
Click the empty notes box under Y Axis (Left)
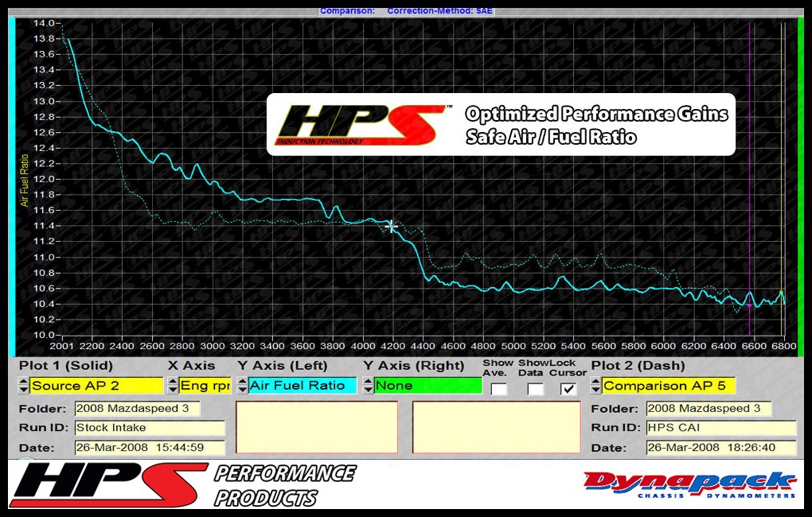point(316,427)
